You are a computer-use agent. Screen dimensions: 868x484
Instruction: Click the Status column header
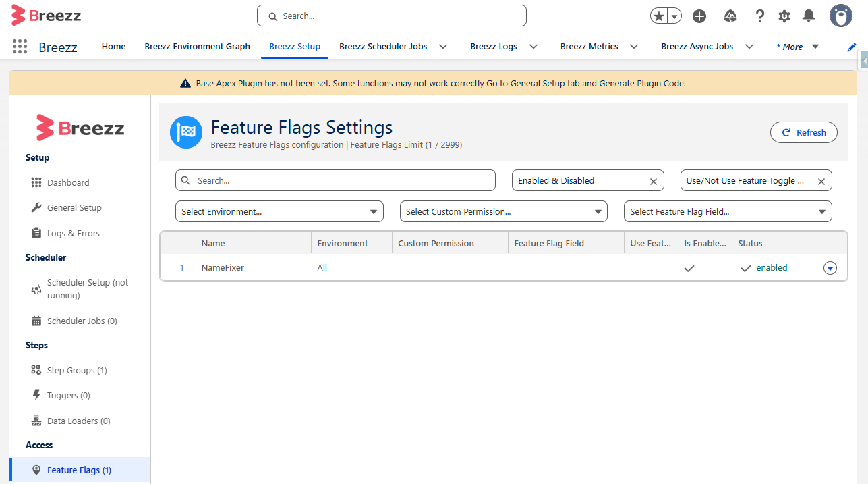pyautogui.click(x=772, y=243)
